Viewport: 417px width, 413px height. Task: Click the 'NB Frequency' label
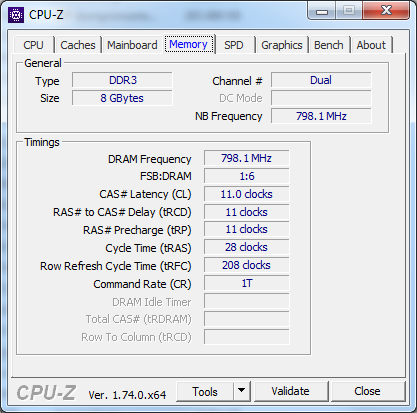[x=229, y=116]
